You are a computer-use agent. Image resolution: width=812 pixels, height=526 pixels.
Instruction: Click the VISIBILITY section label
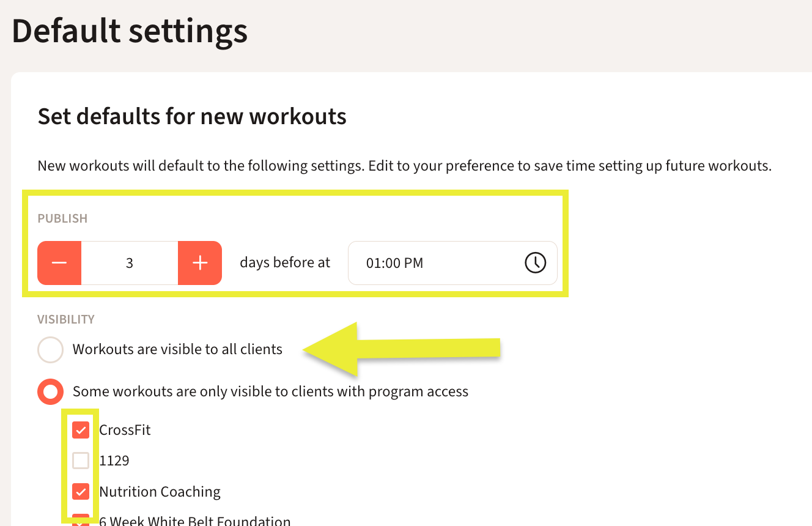point(66,319)
